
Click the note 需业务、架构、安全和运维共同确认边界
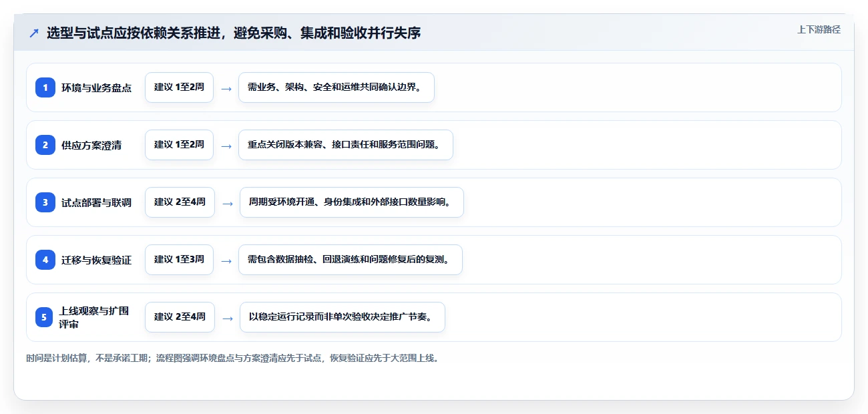pyautogui.click(x=337, y=87)
